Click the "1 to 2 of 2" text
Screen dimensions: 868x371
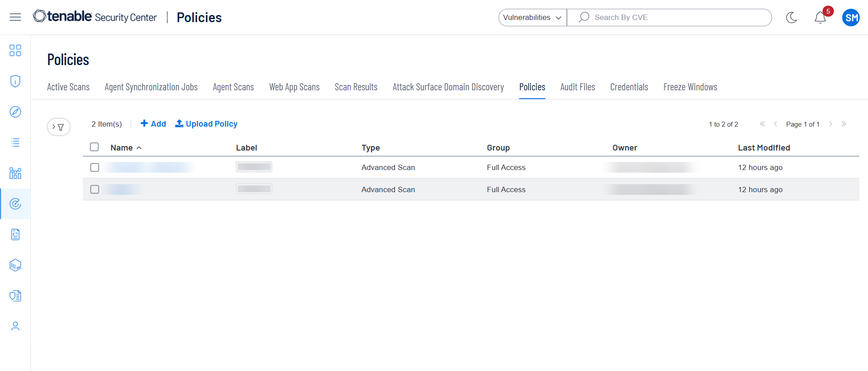point(723,124)
